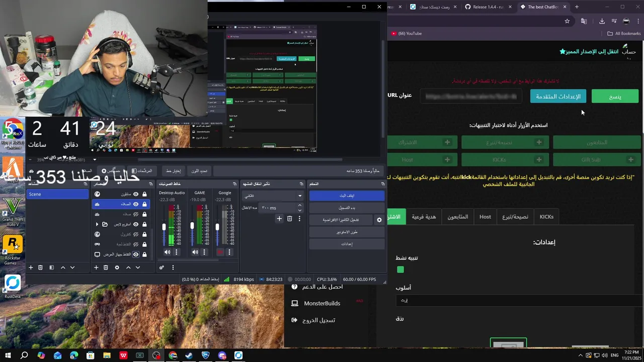This screenshot has width=644, height=362.
Task: Open scene filters icon in Scenes panel
Action: (x=51, y=267)
